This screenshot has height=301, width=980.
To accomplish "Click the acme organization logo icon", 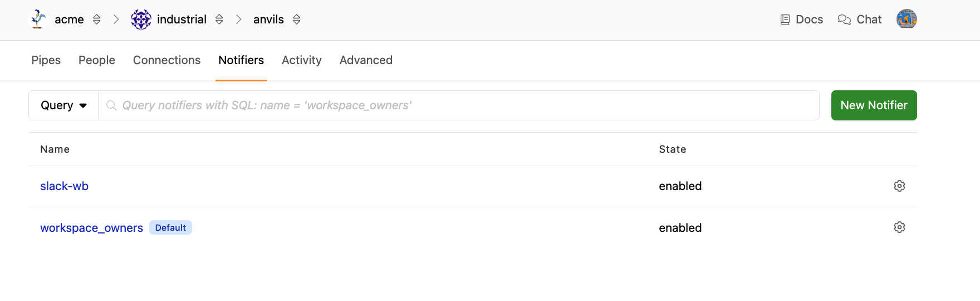I will click(x=38, y=20).
